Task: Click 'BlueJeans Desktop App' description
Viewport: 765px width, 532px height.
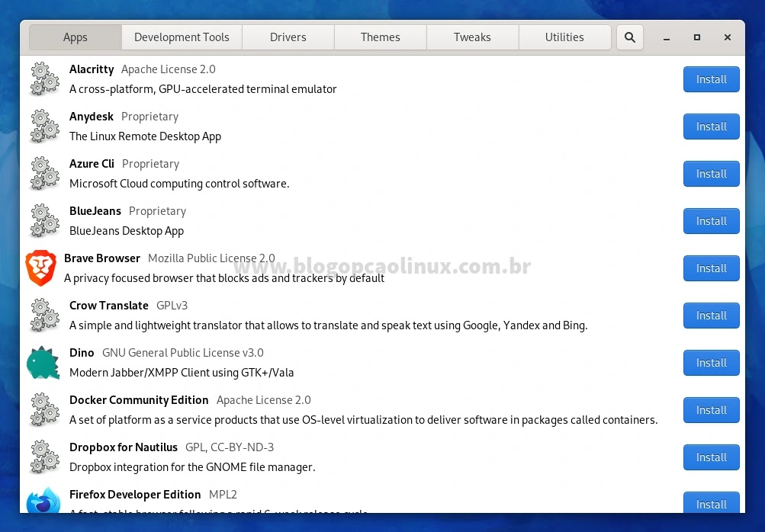Action: (x=127, y=231)
